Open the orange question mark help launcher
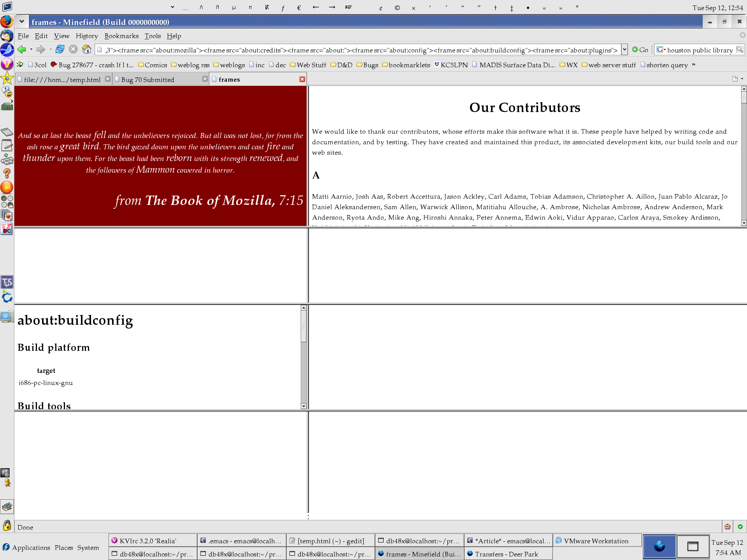Image resolution: width=747 pixels, height=560 pixels. point(7,173)
